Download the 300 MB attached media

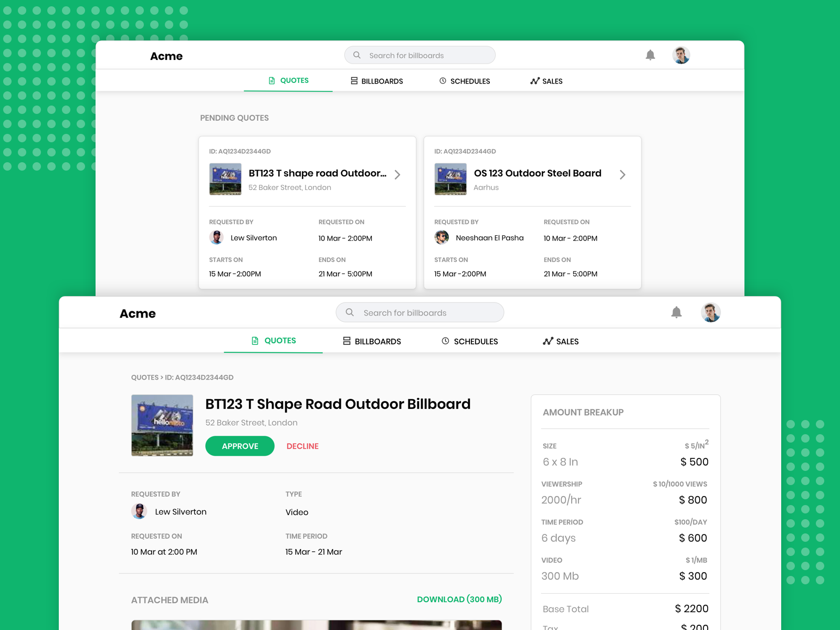[x=459, y=599]
